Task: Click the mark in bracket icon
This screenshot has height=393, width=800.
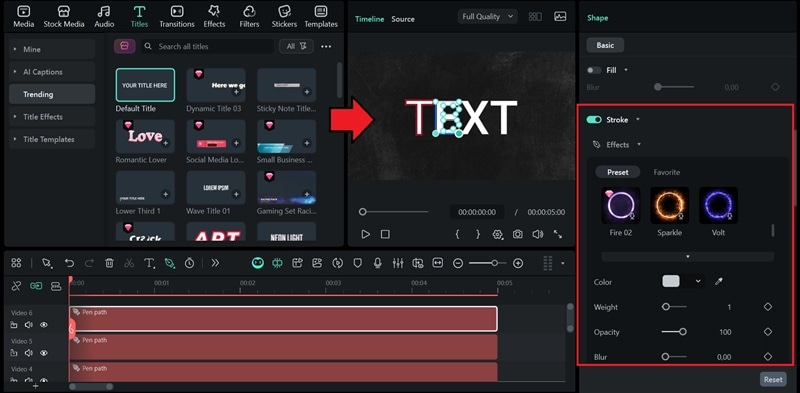Action: [458, 234]
